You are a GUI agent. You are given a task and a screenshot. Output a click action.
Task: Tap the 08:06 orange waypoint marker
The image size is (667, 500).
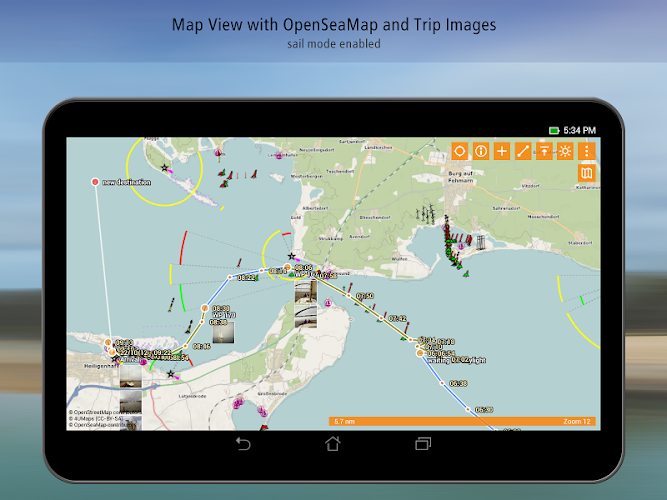pos(288,267)
